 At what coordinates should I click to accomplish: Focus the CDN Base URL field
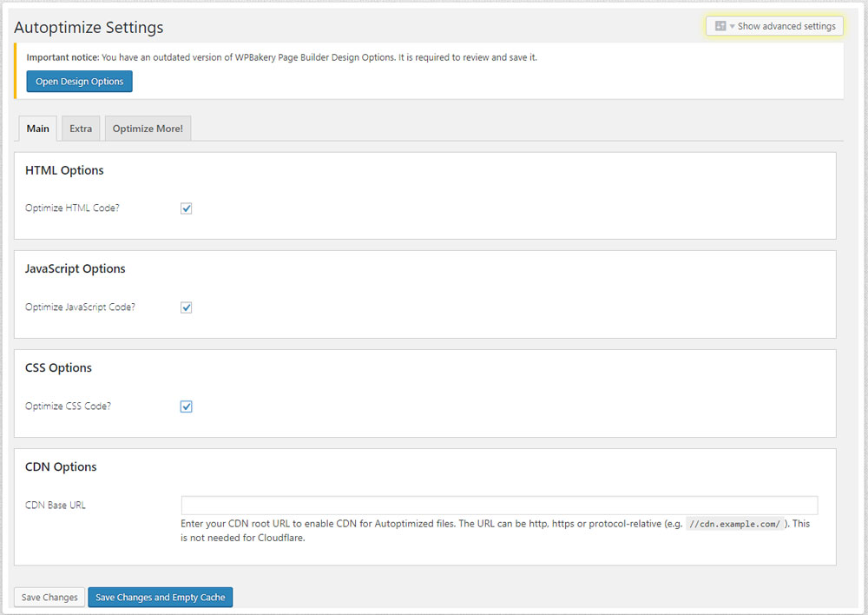499,506
